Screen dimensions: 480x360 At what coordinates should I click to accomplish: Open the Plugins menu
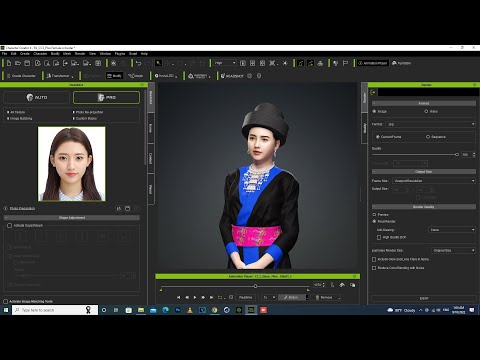(x=120, y=54)
